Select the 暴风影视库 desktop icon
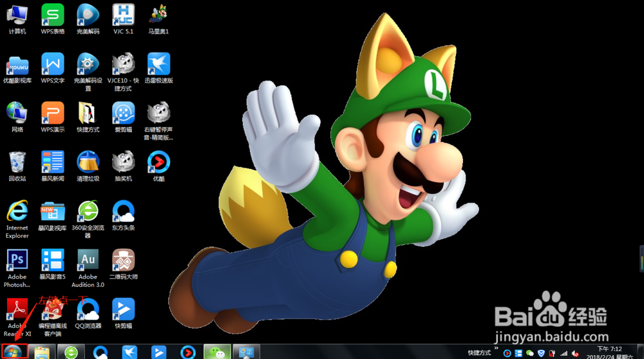644x359 pixels. click(53, 215)
